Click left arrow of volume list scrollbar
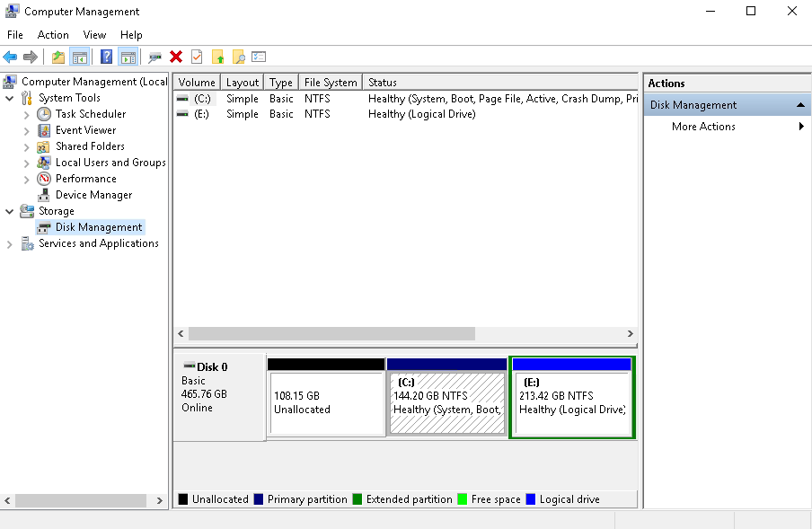This screenshot has width=812, height=529. pos(181,334)
